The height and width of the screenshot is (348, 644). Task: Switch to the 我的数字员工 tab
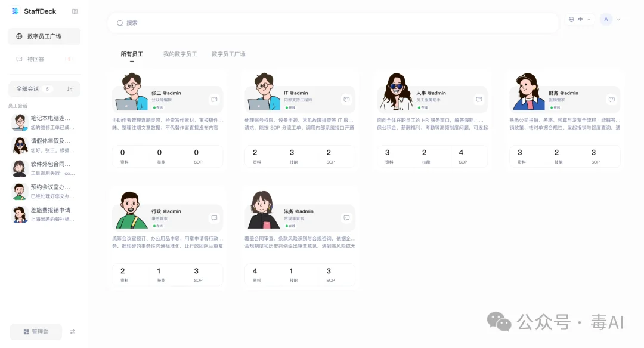(x=180, y=54)
